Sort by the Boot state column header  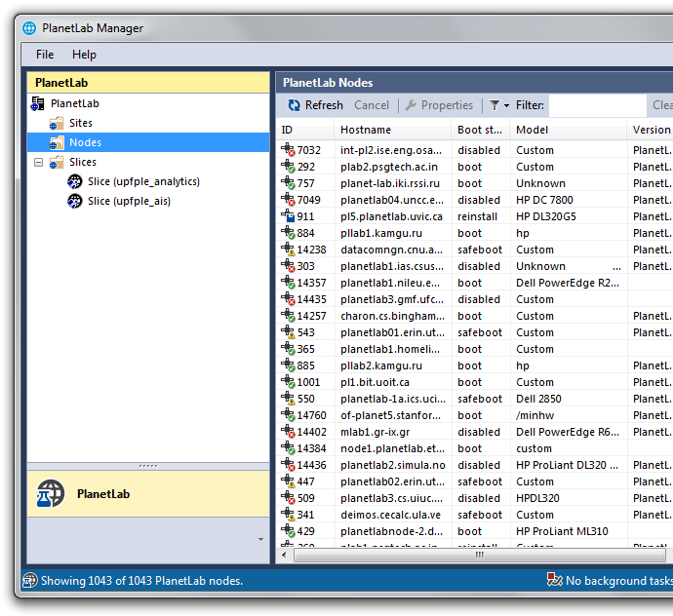click(481, 130)
